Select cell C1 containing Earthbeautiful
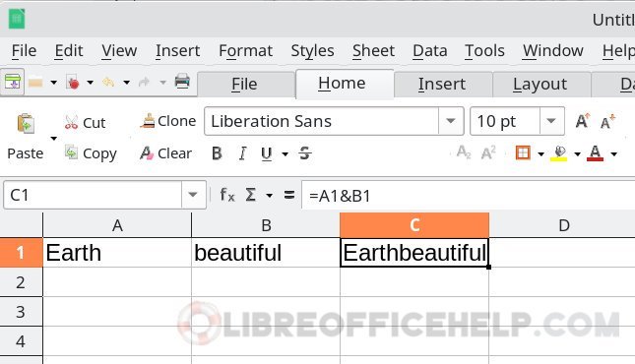Viewport: 635px width, 364px height. pos(414,253)
